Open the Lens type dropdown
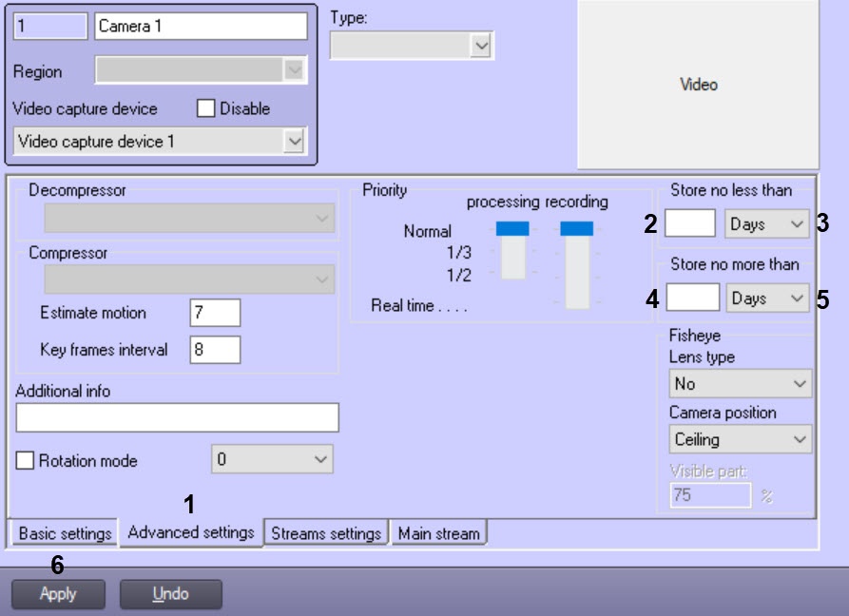 (x=741, y=384)
